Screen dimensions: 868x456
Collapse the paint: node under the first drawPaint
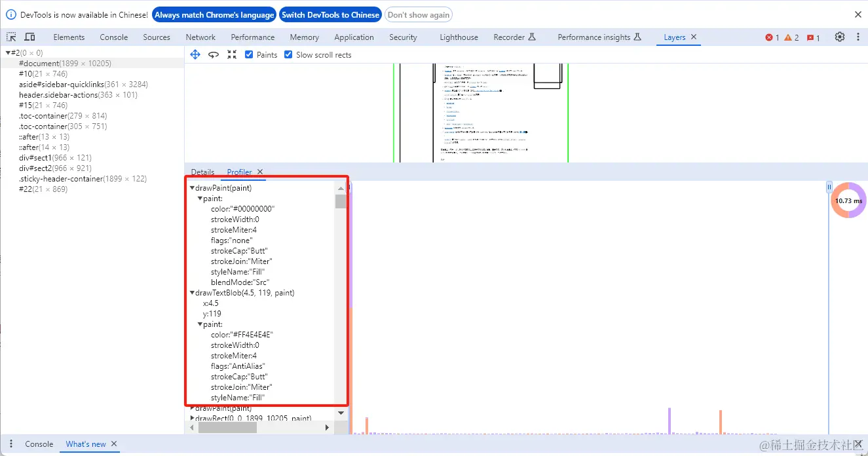coord(200,199)
